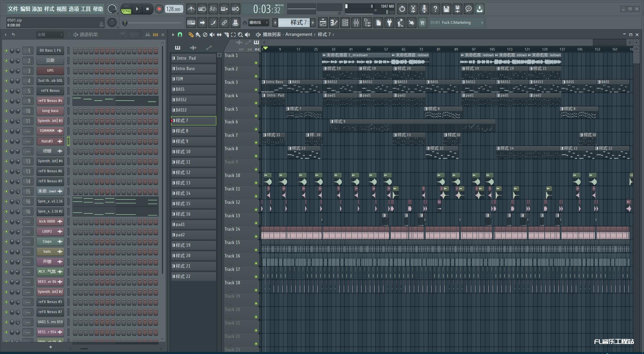Click the microphone one-click recording icon

tap(424, 9)
